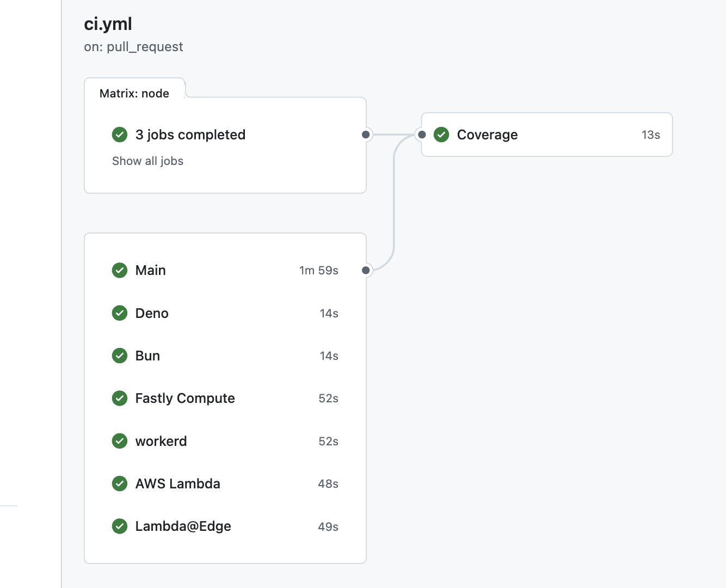
Task: Select the Lambda@Edge job
Action: point(183,526)
